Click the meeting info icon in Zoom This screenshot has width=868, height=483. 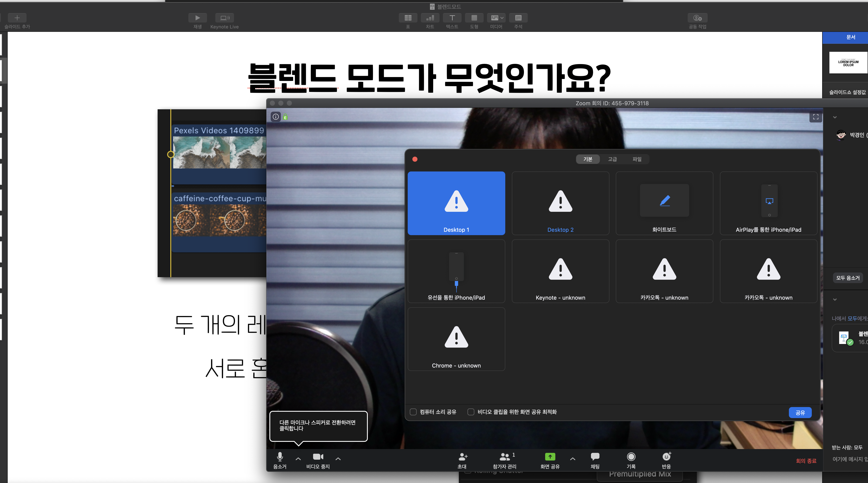tap(276, 117)
